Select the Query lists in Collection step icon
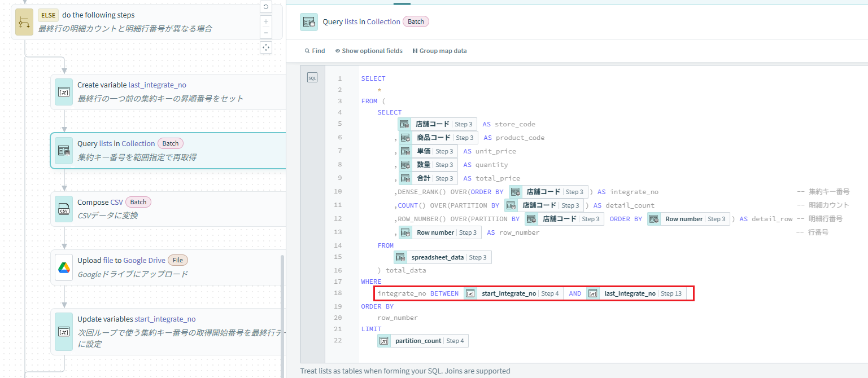This screenshot has width=868, height=378. pyautogui.click(x=64, y=151)
